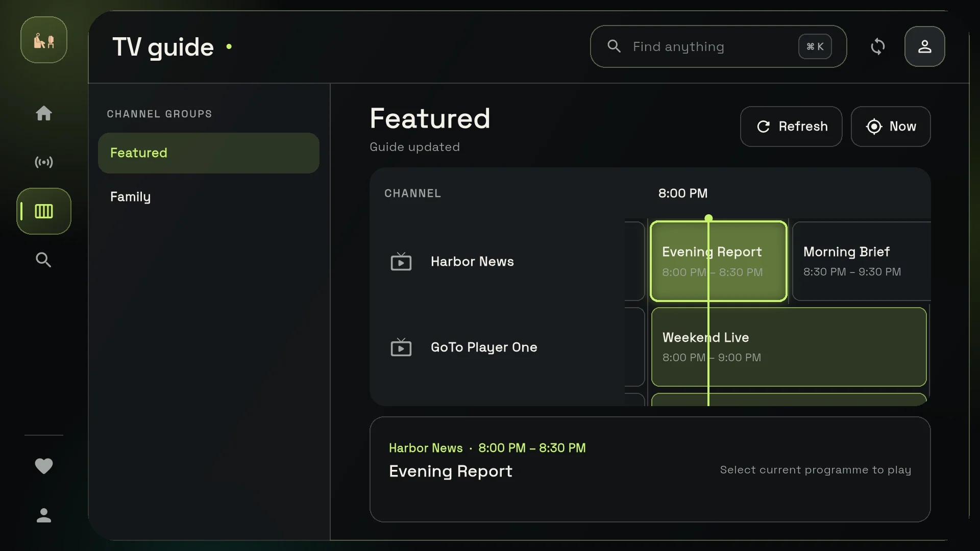
Task: Open the profile icon at sidebar bottom
Action: pos(44,515)
